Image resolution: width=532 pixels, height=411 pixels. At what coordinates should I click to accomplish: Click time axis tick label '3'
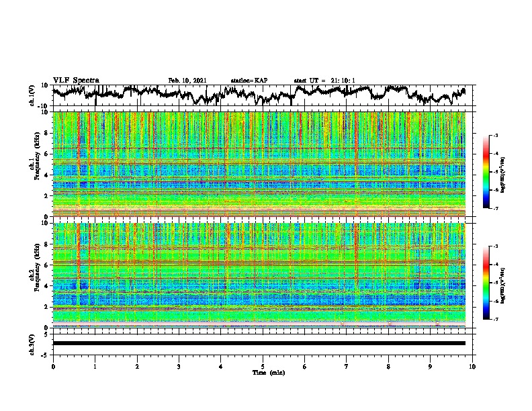179,367
